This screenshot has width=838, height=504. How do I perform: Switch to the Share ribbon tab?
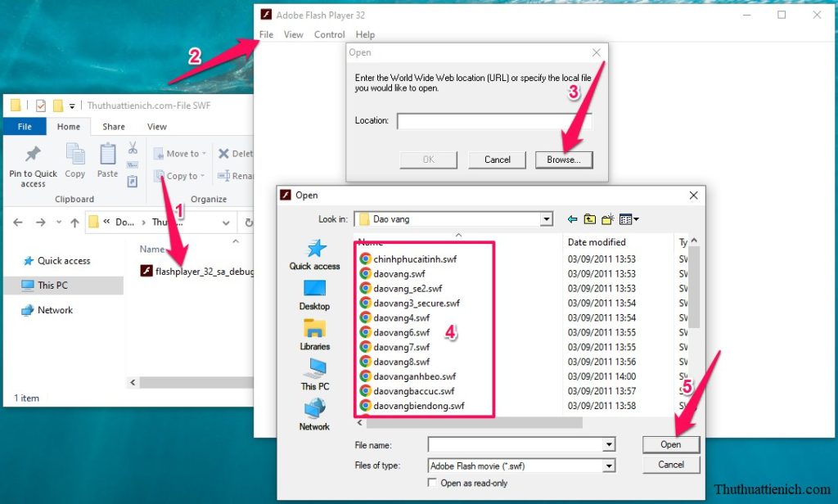[x=114, y=127]
